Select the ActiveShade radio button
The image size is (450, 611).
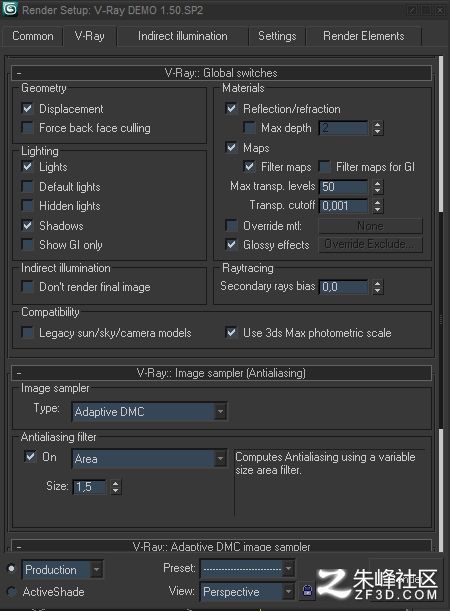point(12,592)
